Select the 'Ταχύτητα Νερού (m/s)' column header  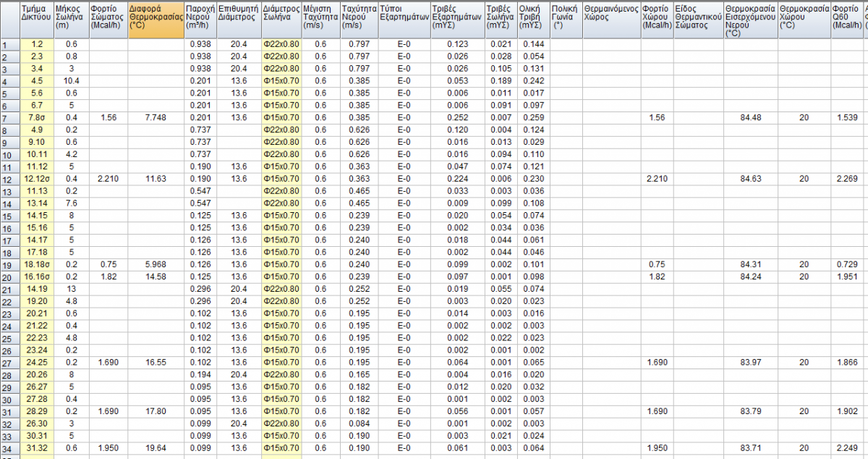359,20
